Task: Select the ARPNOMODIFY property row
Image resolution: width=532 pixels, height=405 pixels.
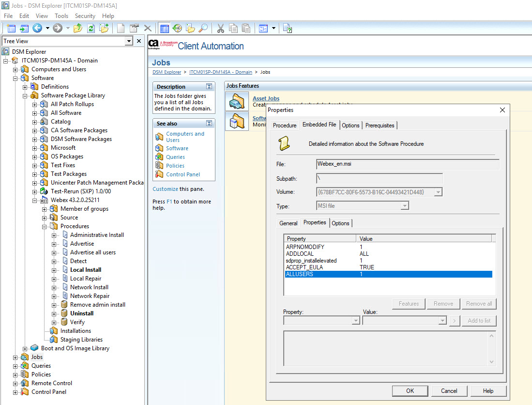Action: 389,247
